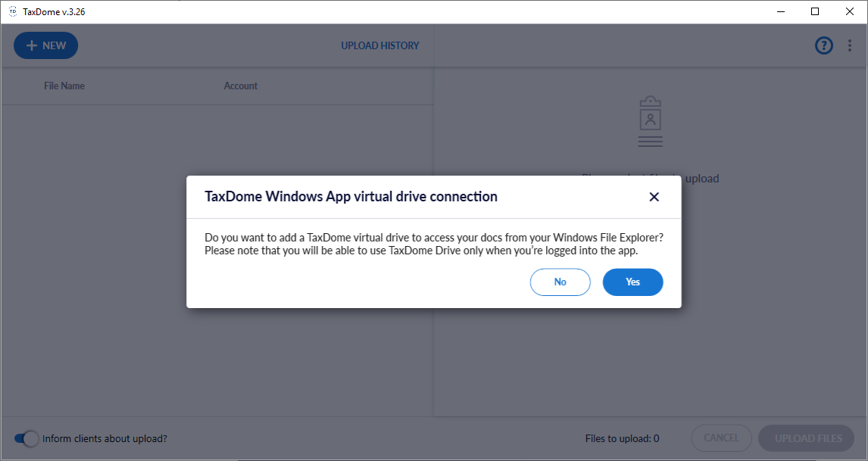Close the TaxDome application window
This screenshot has width=868, height=461.
coord(850,11)
